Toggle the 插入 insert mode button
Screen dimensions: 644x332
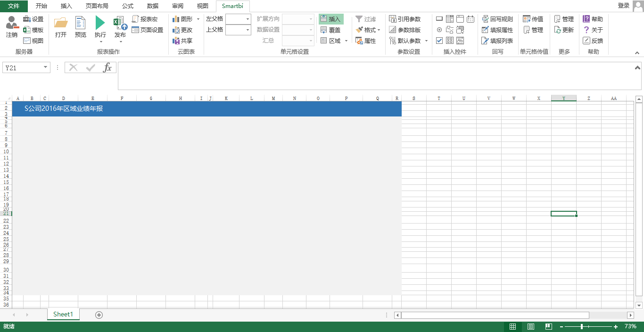[331, 19]
